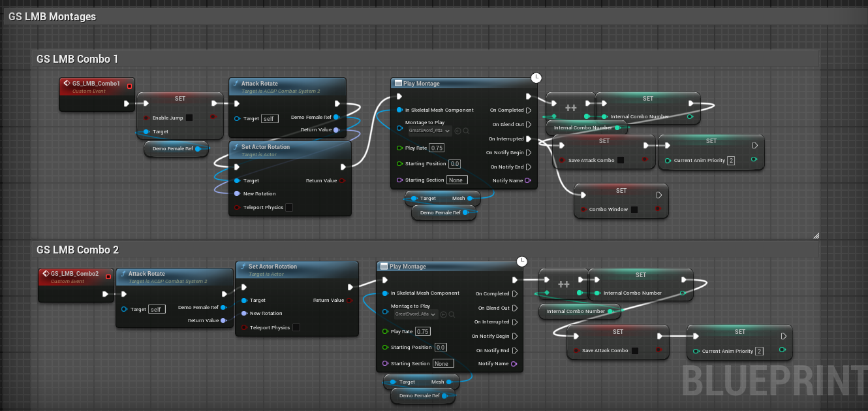Click the latent clock icon on Combo 1 Play Montage
Image resolution: width=868 pixels, height=411 pixels.
pos(536,78)
